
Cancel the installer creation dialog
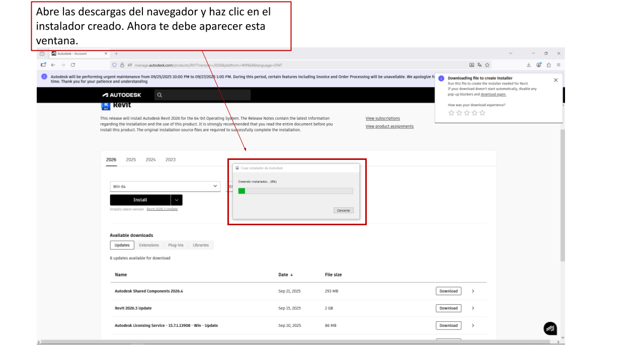point(344,210)
